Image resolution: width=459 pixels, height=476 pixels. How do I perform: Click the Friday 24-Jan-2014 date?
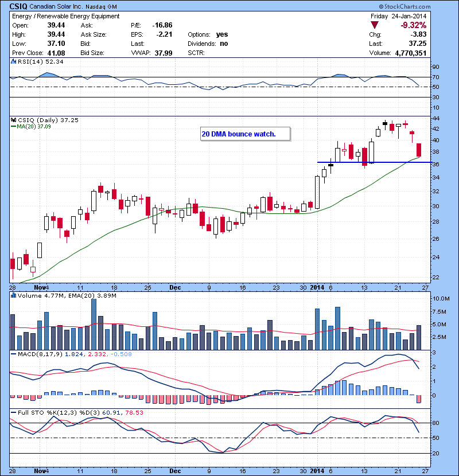pyautogui.click(x=398, y=16)
